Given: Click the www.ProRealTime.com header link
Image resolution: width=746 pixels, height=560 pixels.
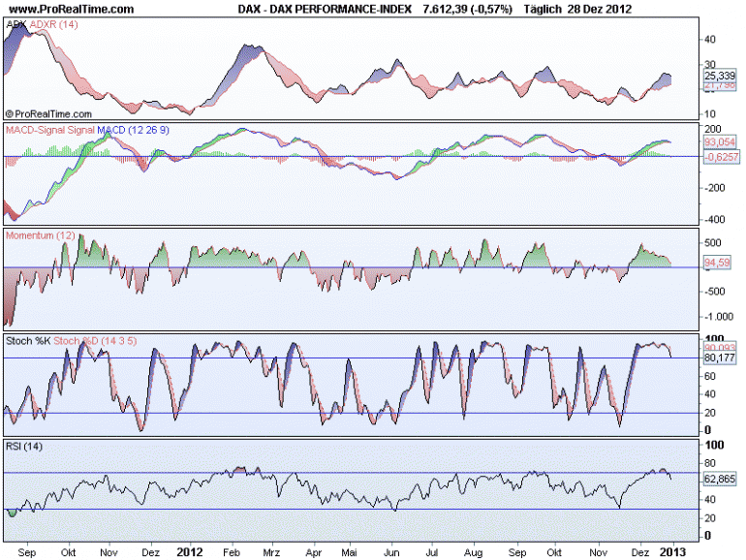Looking at the screenshot, I should pos(72,9).
